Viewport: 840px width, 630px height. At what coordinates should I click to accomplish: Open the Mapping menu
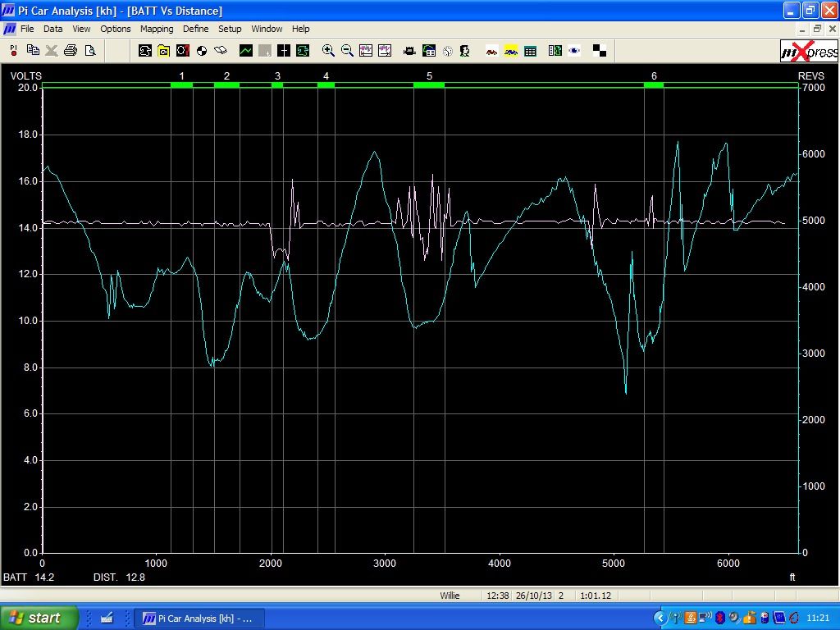coord(157,29)
